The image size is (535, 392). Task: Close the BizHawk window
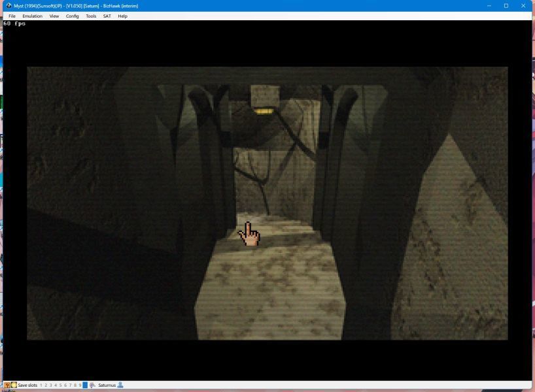pos(523,6)
